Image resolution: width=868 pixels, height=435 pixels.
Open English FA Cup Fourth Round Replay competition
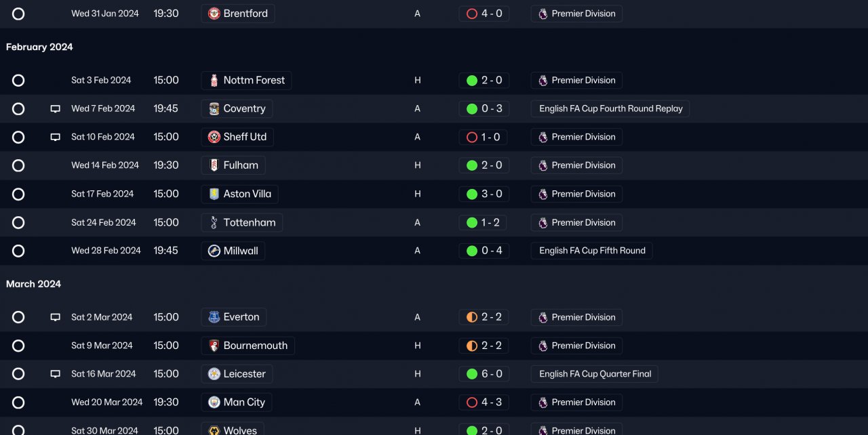click(x=610, y=108)
